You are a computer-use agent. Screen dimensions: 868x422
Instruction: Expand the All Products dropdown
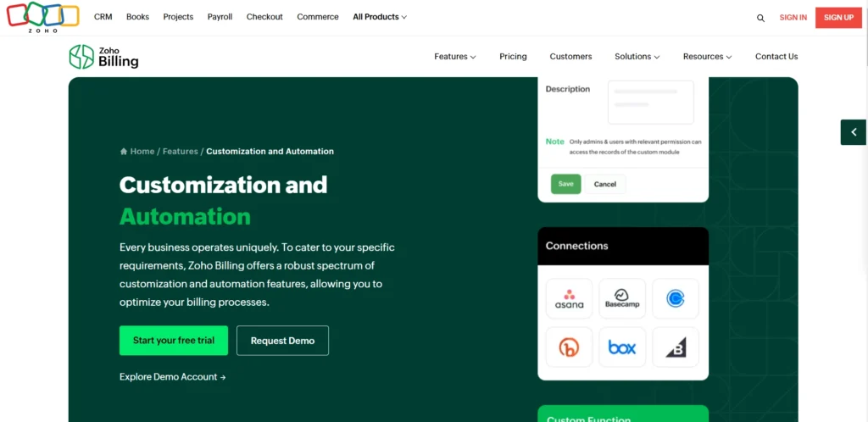[380, 17]
